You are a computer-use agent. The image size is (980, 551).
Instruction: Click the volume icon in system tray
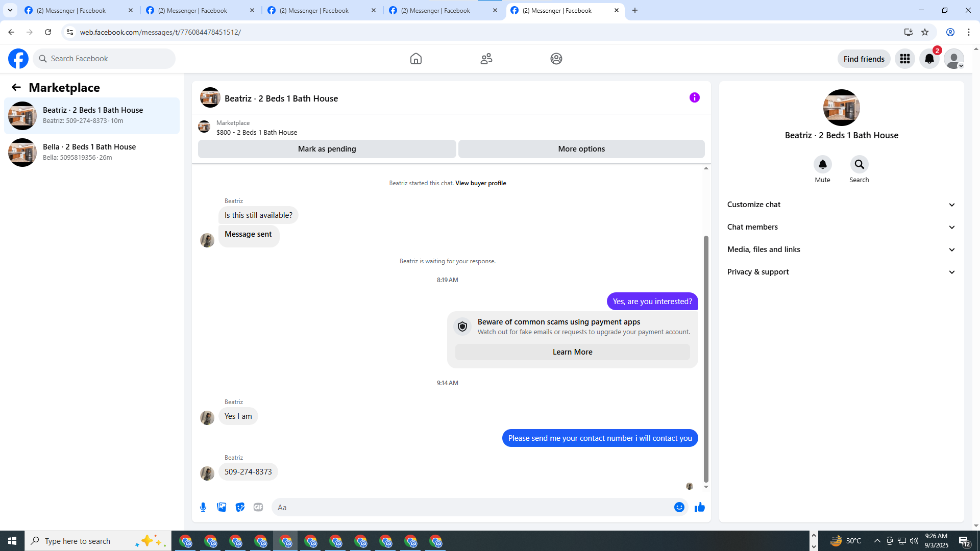coord(914,541)
